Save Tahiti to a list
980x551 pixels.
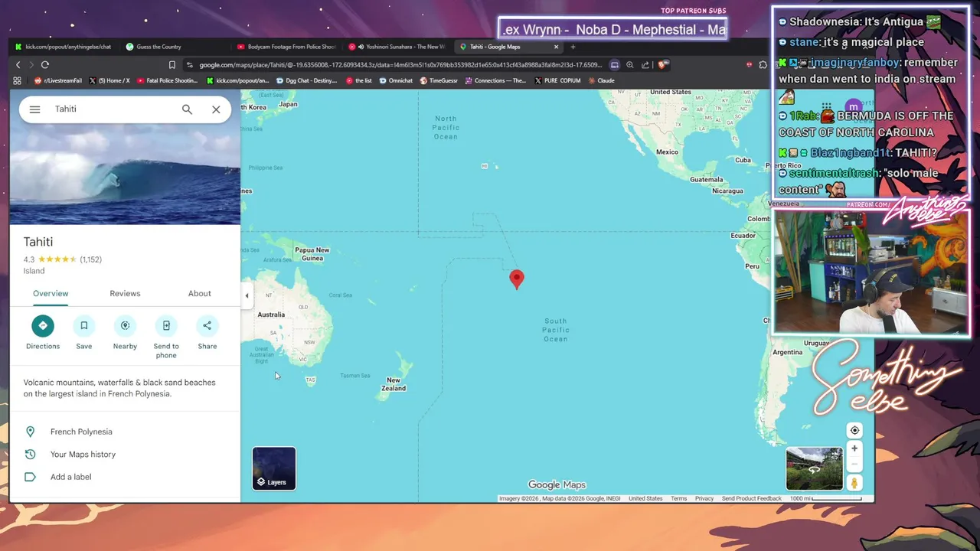click(x=84, y=333)
